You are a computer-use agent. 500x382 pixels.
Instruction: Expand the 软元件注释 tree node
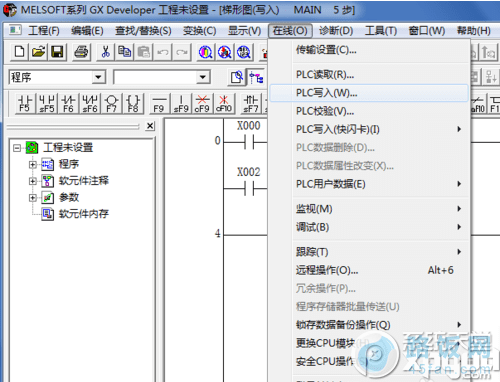(x=33, y=181)
